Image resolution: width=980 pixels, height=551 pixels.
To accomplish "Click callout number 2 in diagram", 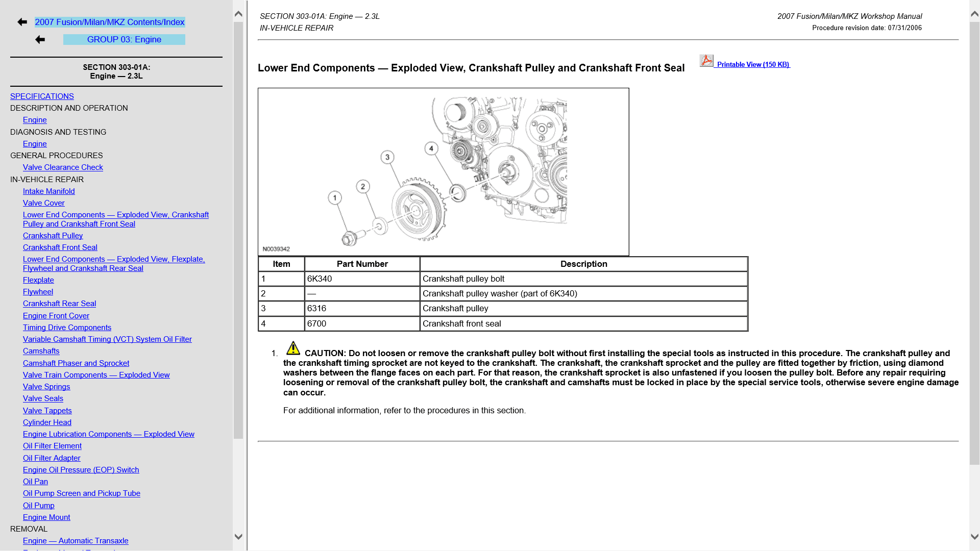I will tap(363, 186).
